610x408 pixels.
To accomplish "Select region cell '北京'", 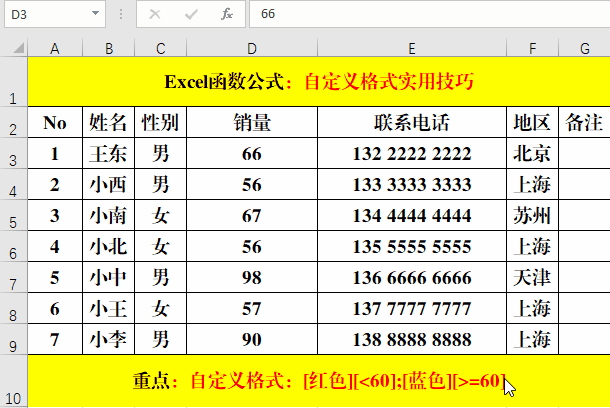I will pos(533,153).
